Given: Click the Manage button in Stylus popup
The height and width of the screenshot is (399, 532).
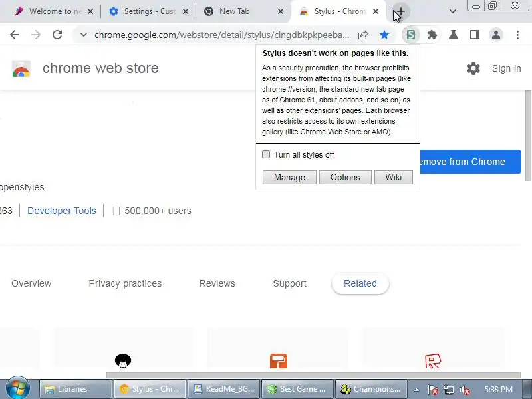Looking at the screenshot, I should [289, 177].
